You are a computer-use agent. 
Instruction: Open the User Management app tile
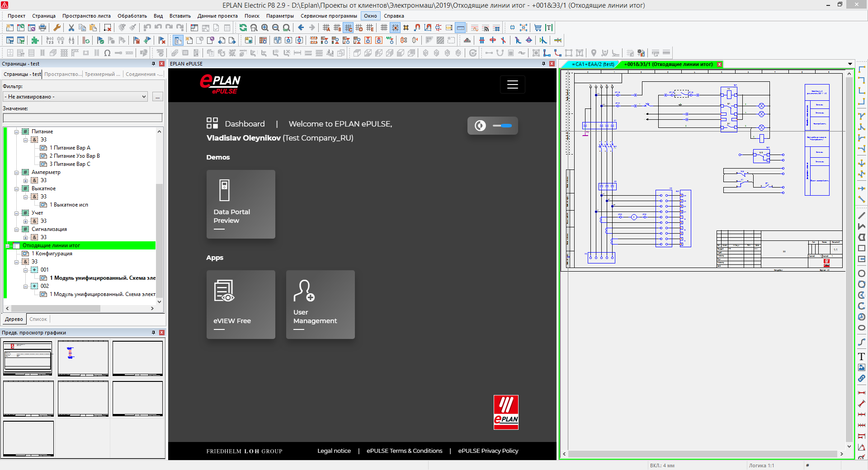[x=321, y=305]
